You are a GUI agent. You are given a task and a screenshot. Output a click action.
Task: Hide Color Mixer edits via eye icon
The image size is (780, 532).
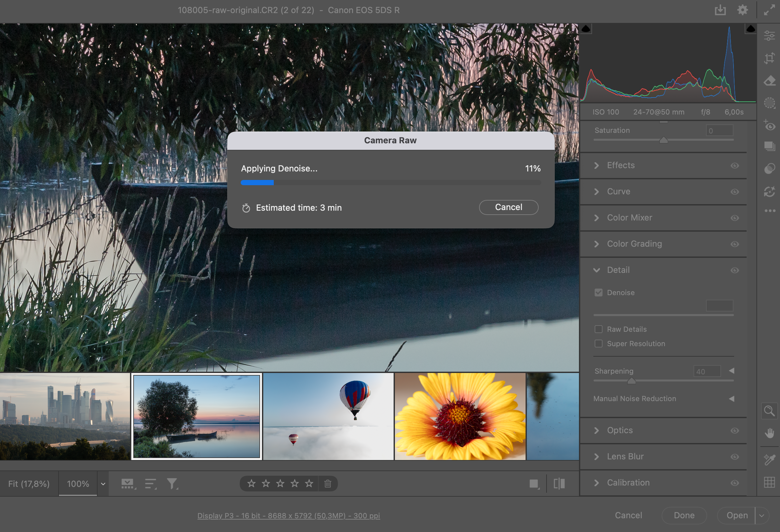tap(735, 218)
